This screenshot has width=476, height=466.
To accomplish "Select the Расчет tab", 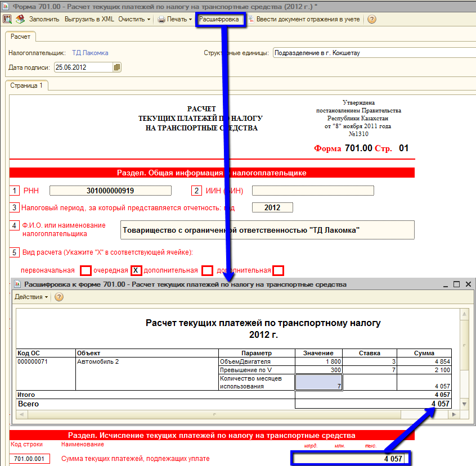I will coord(21,37).
